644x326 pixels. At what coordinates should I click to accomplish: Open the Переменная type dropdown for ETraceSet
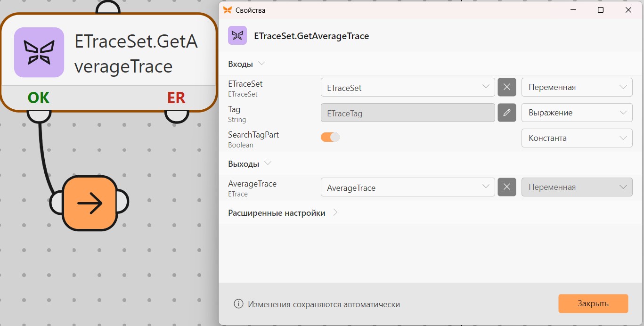pyautogui.click(x=577, y=87)
